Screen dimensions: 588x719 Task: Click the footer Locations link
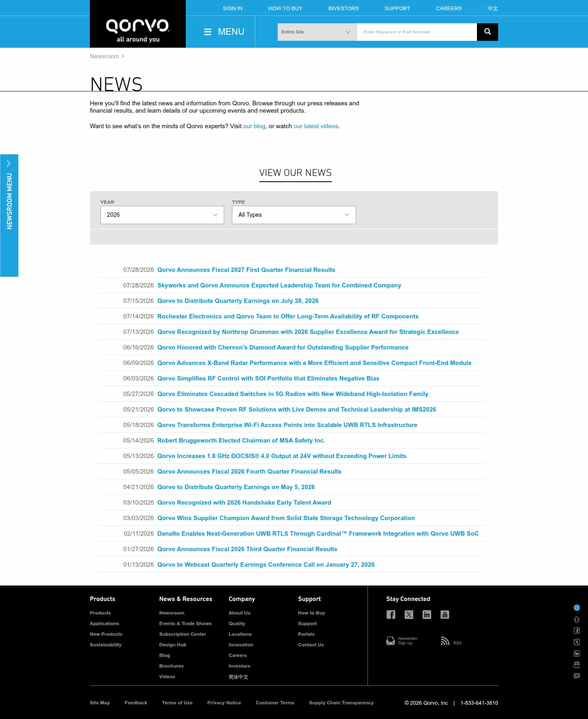coord(240,634)
